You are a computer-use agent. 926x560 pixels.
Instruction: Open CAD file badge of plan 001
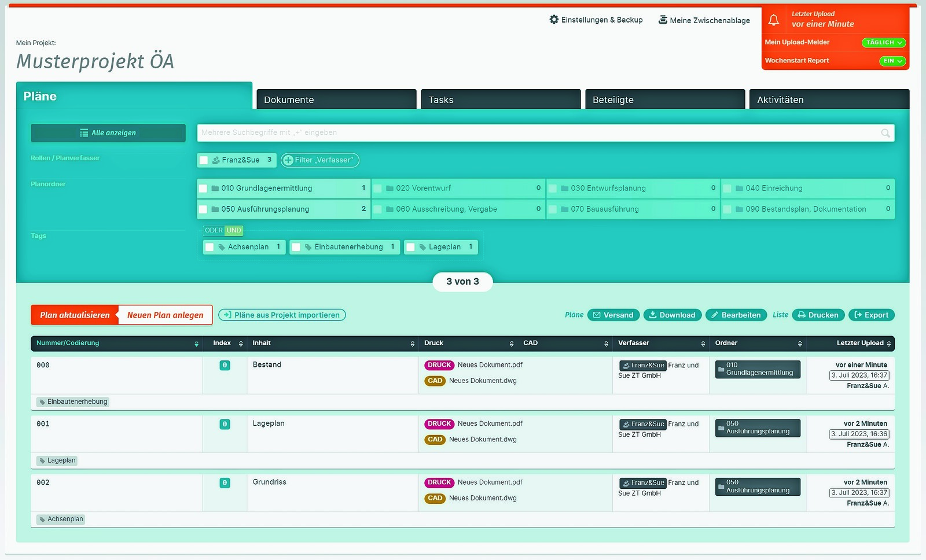pos(435,440)
